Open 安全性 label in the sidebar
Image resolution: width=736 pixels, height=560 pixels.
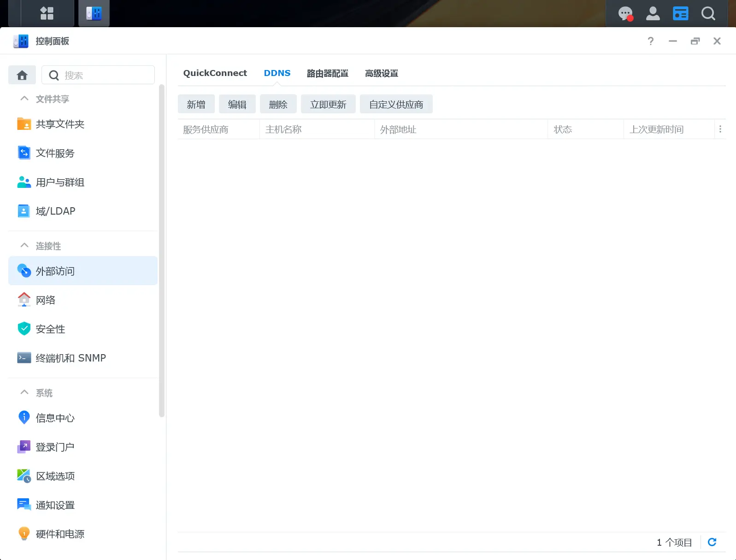pyautogui.click(x=51, y=329)
